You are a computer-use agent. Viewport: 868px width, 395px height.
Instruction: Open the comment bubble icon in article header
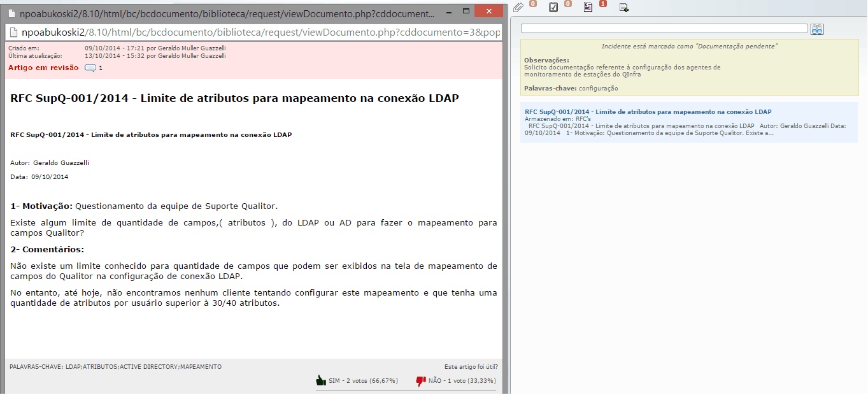tap(90, 68)
